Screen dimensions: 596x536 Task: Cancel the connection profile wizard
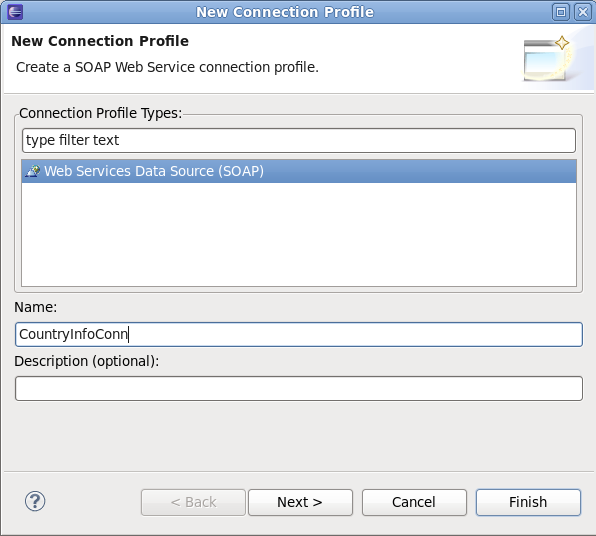414,502
